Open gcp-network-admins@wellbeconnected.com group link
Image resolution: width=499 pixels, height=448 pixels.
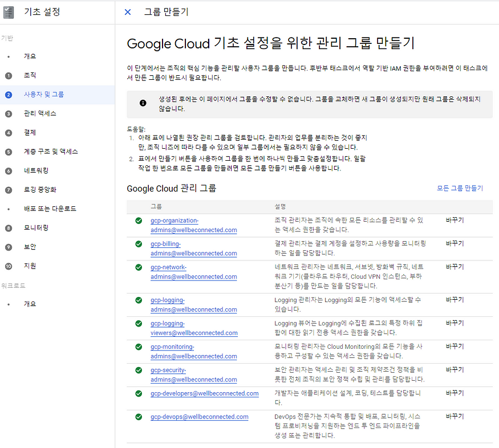pyautogui.click(x=193, y=272)
